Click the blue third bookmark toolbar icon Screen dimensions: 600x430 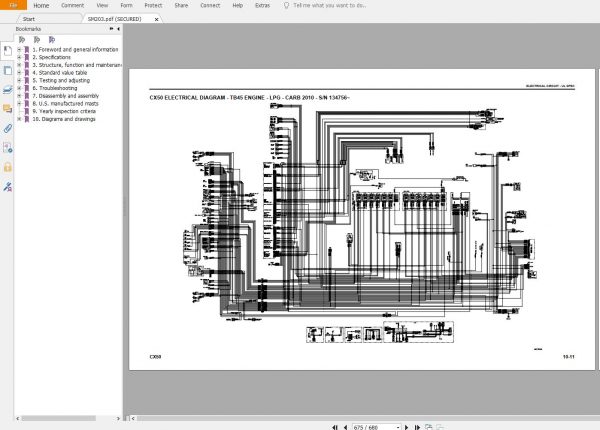[x=52, y=39]
